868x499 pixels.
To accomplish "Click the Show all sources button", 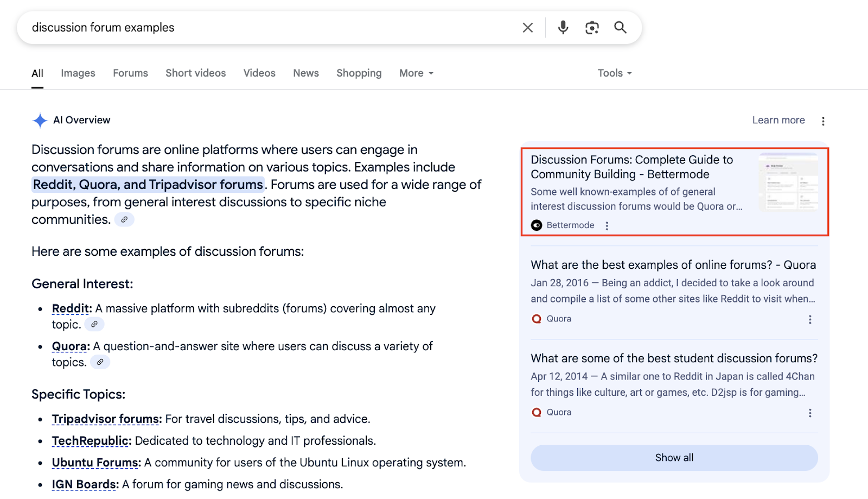I will point(674,458).
